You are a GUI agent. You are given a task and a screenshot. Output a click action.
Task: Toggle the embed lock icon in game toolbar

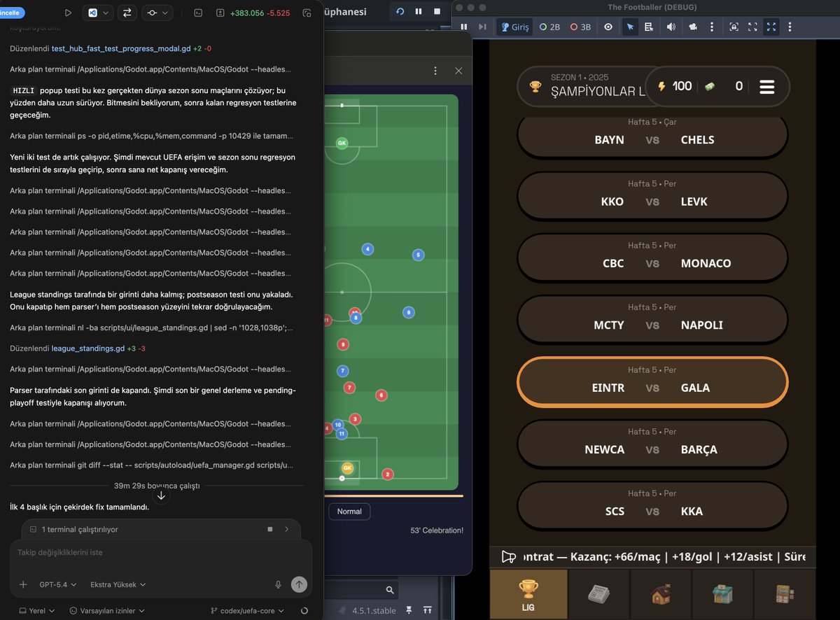tap(734, 27)
